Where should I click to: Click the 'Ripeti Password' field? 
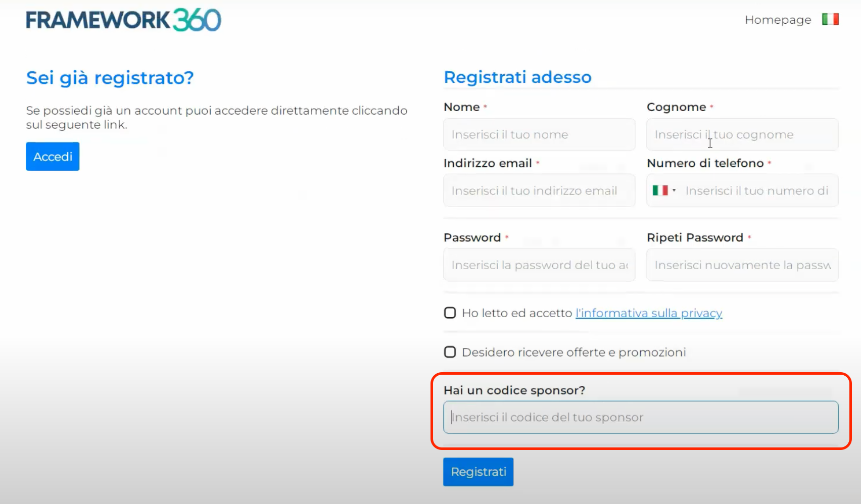click(x=741, y=265)
